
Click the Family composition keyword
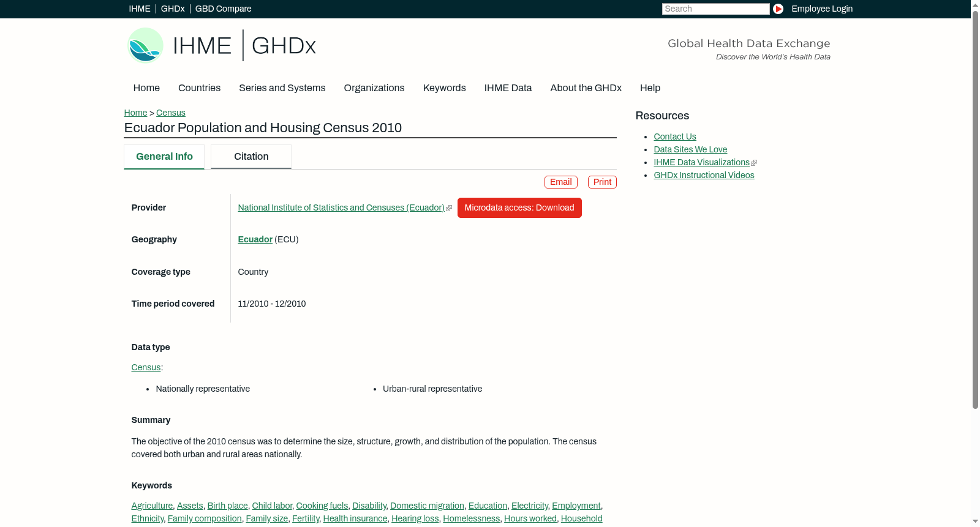pos(205,518)
